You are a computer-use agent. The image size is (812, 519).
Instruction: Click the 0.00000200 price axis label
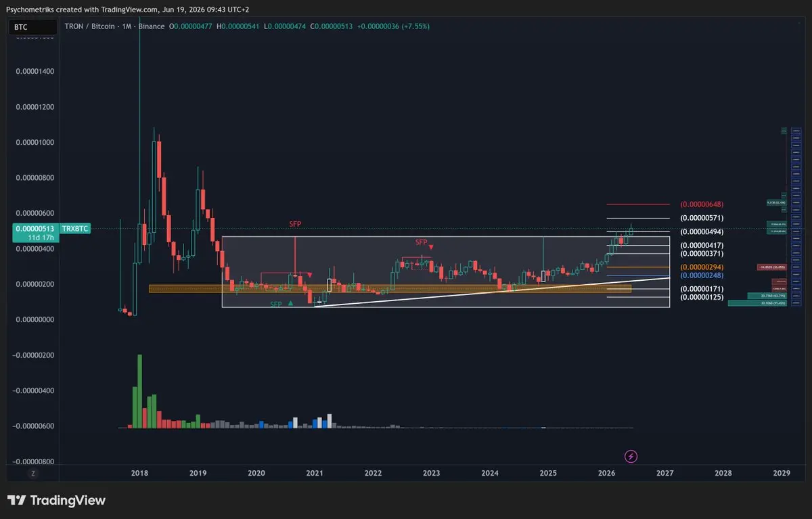pos(35,284)
